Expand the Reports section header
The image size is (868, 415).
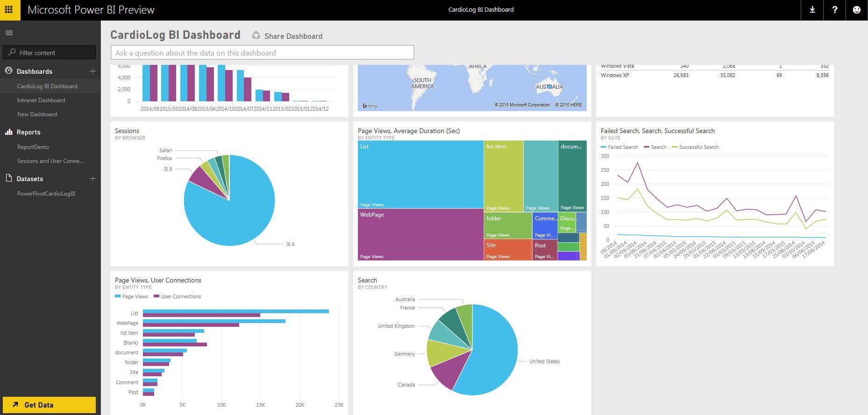click(28, 132)
